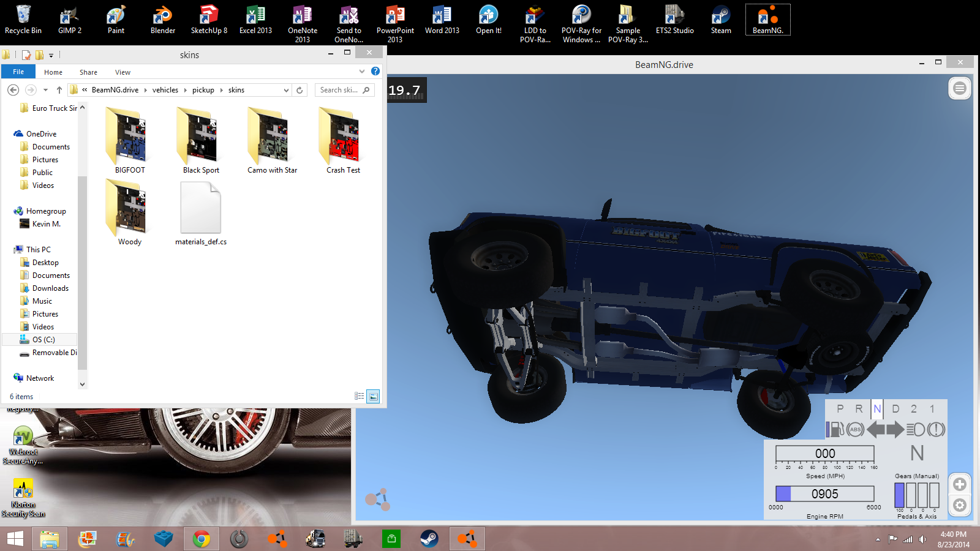980x551 pixels.
Task: Click the pickup breadcrumb segment
Action: click(x=203, y=90)
